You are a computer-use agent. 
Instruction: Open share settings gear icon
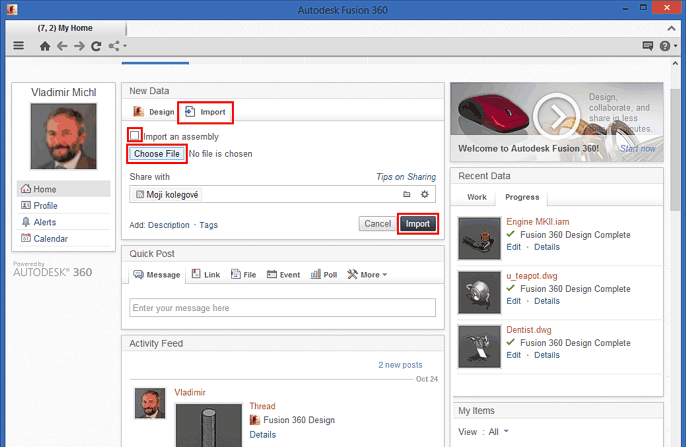click(424, 194)
